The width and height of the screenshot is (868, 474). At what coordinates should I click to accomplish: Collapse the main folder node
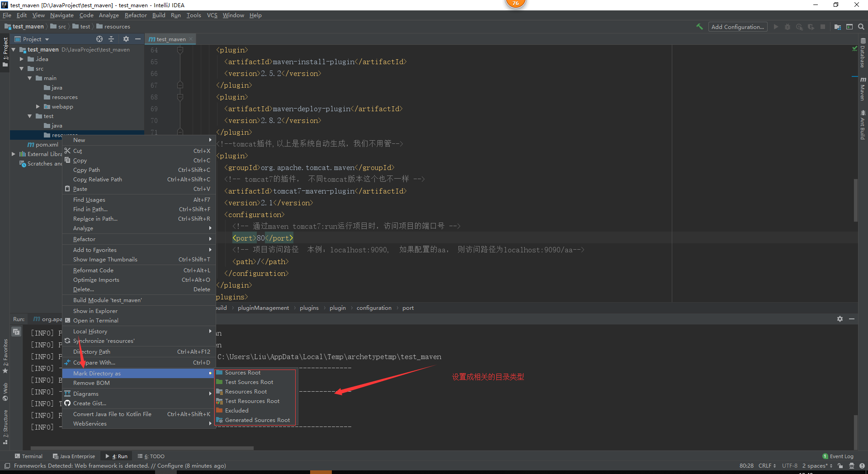tap(30, 78)
